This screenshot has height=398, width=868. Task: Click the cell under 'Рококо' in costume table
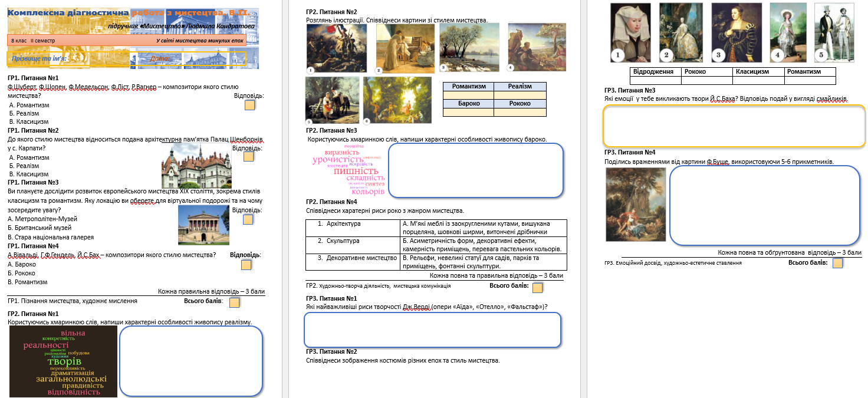(x=707, y=80)
